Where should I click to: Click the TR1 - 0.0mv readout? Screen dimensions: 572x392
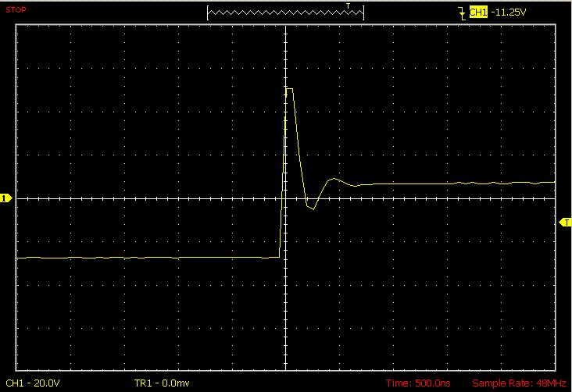(162, 383)
